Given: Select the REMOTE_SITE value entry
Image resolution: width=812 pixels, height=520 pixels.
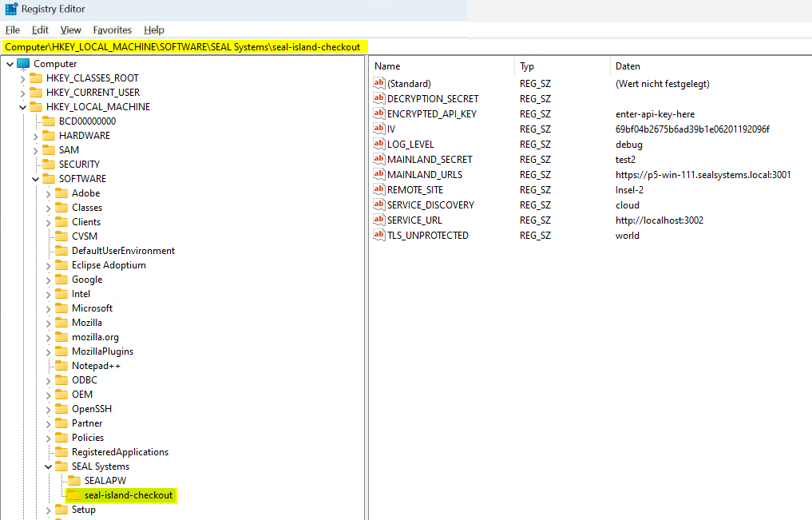Looking at the screenshot, I should [416, 189].
